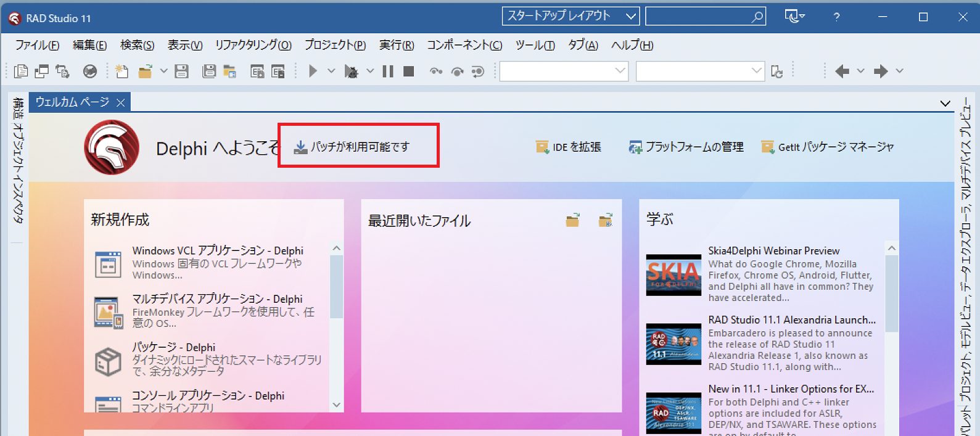The height and width of the screenshot is (436, 980).
Task: Click the プラットフォームの管理 link
Action: tap(686, 147)
